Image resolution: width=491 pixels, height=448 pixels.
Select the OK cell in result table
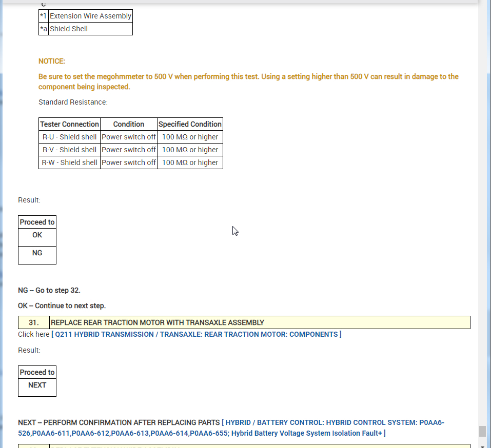click(37, 237)
